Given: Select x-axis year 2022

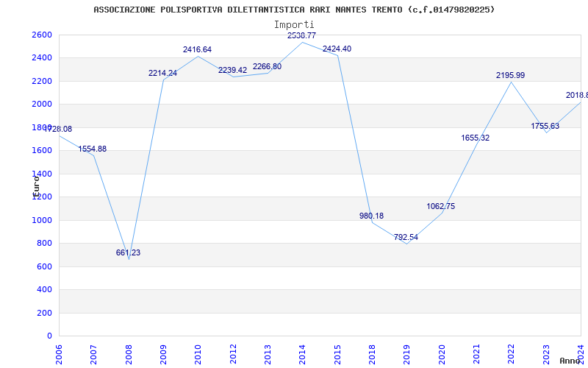Looking at the screenshot, I should pos(512,355).
